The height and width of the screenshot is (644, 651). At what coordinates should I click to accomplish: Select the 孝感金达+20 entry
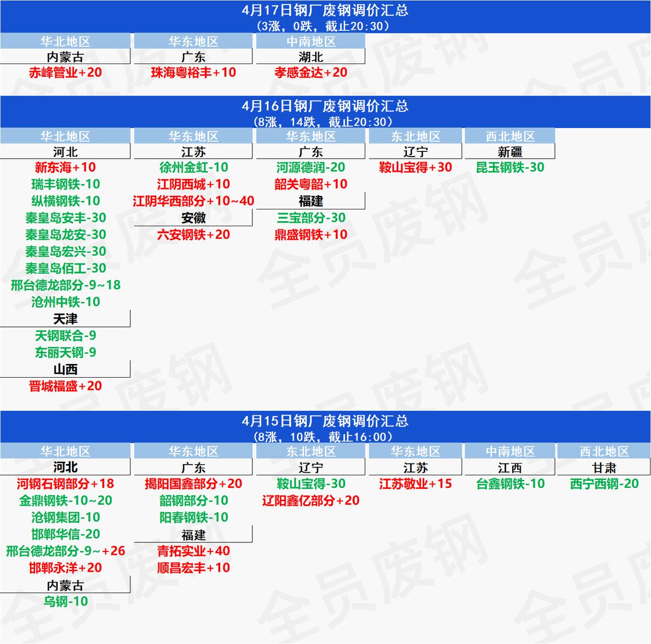[x=311, y=72]
